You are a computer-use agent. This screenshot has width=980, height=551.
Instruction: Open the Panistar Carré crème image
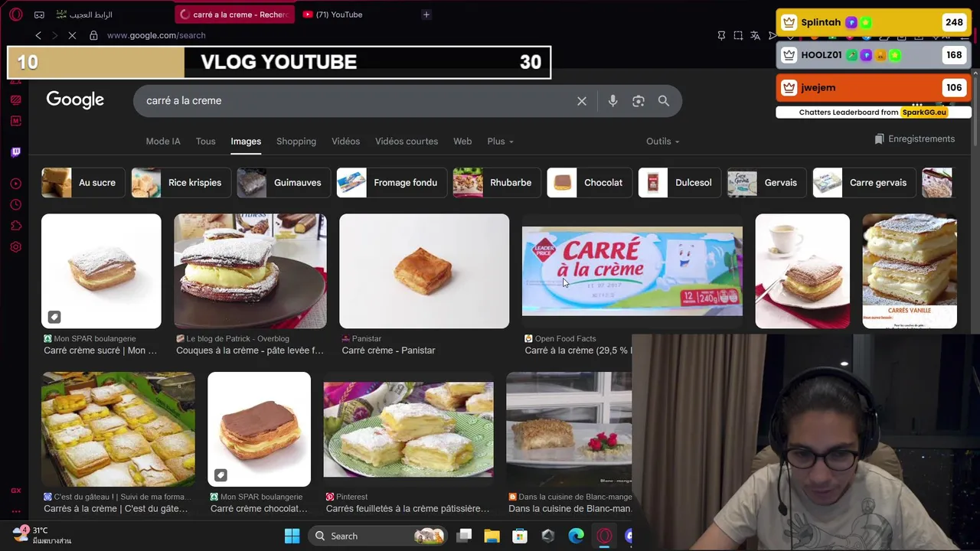click(x=424, y=271)
